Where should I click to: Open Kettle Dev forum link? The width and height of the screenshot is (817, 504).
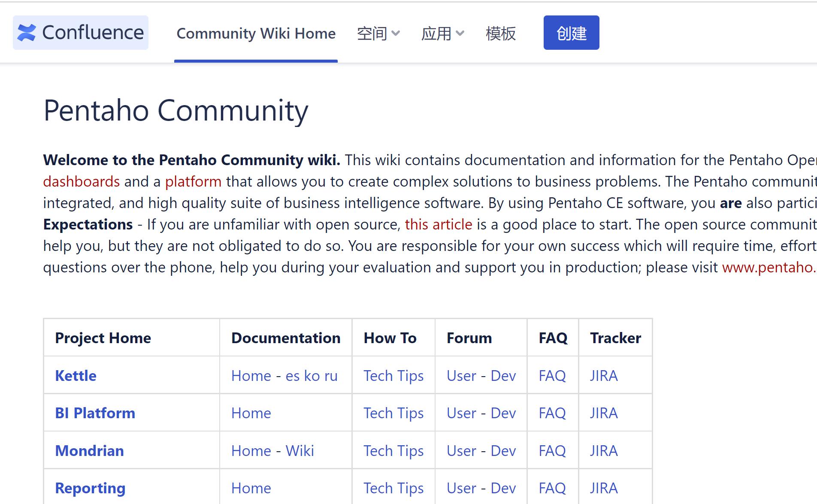tap(503, 376)
